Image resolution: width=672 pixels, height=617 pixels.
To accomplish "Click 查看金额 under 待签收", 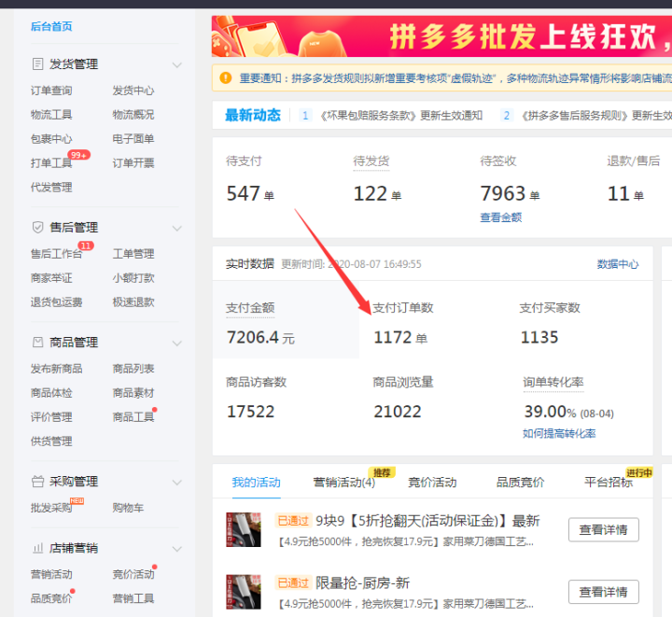I will (501, 217).
